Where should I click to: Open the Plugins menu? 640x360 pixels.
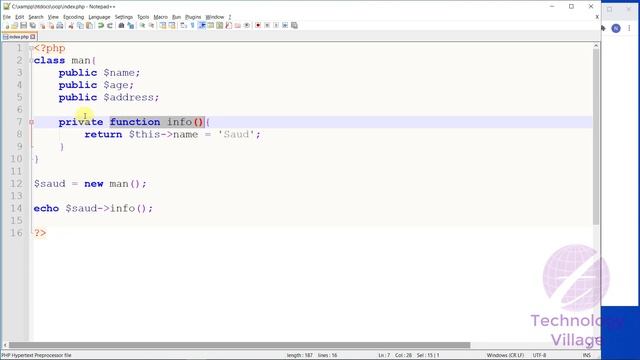[193, 17]
